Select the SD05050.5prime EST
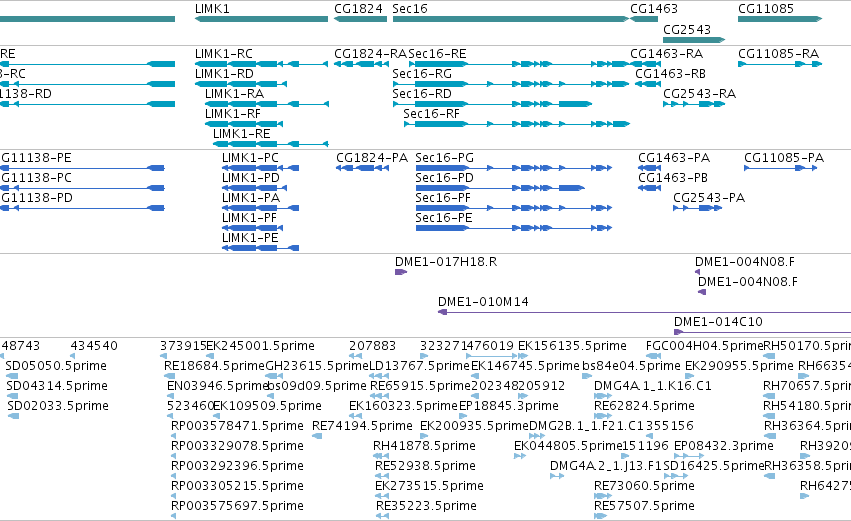The height and width of the screenshot is (521, 851). tap(12, 376)
